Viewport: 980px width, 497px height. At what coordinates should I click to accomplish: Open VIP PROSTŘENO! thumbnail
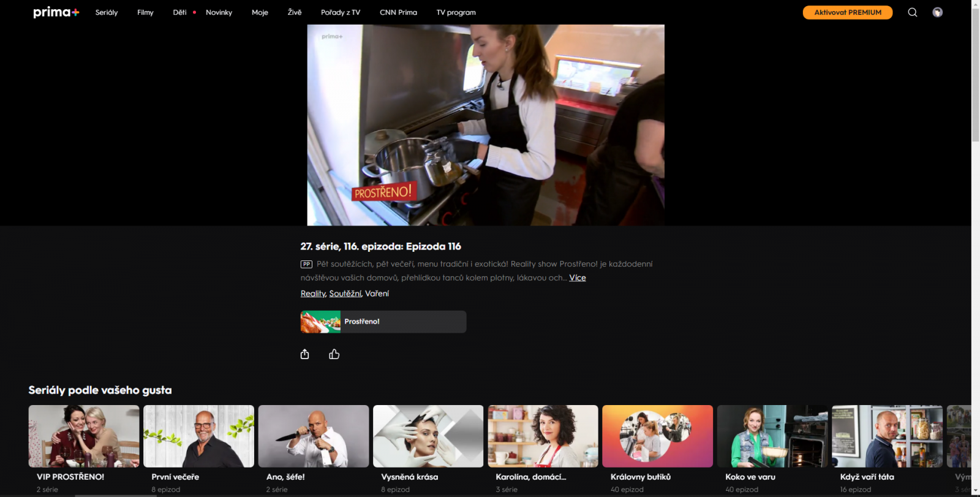84,436
